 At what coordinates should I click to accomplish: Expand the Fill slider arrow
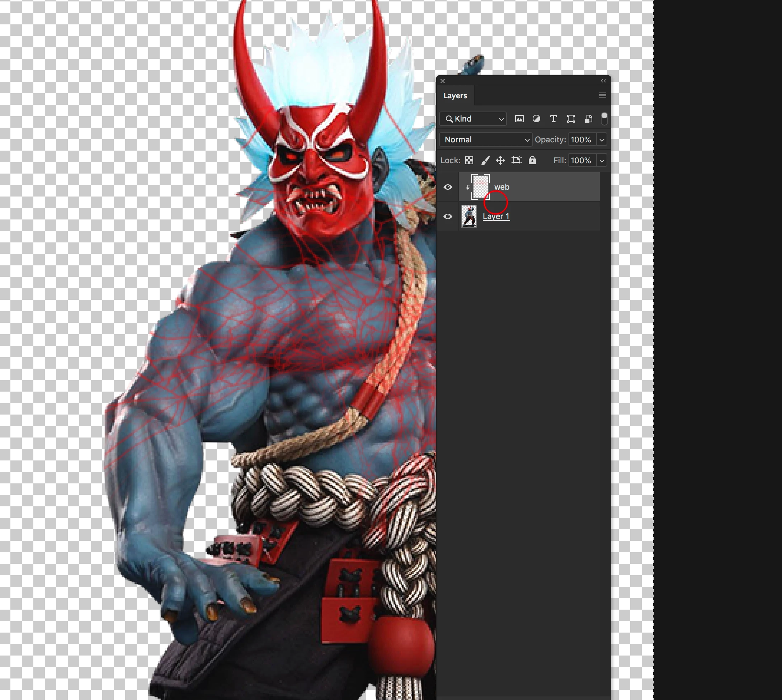click(602, 161)
